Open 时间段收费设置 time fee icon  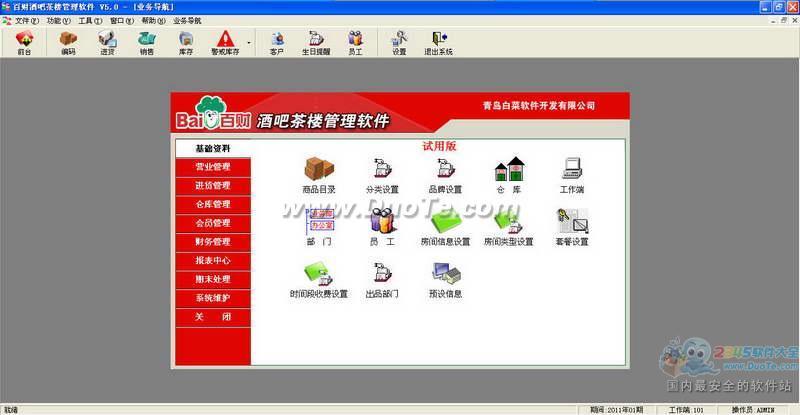coord(319,280)
